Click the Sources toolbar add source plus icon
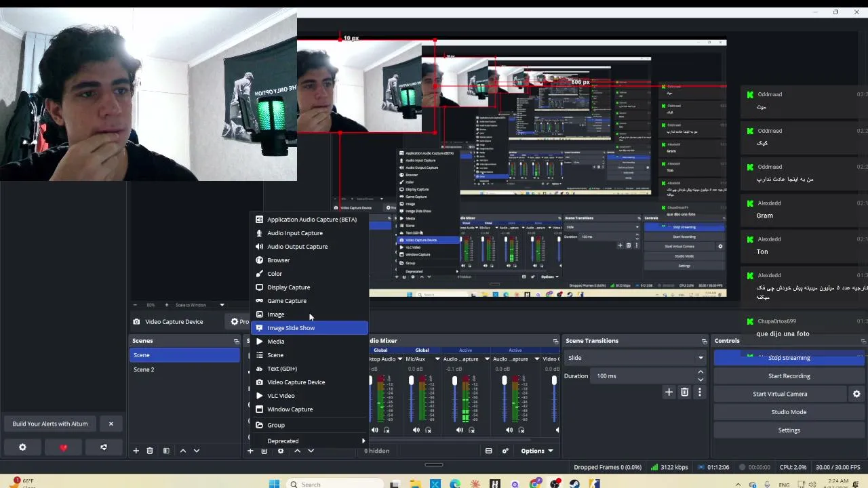Screen dimensions: 868x488 250,451
